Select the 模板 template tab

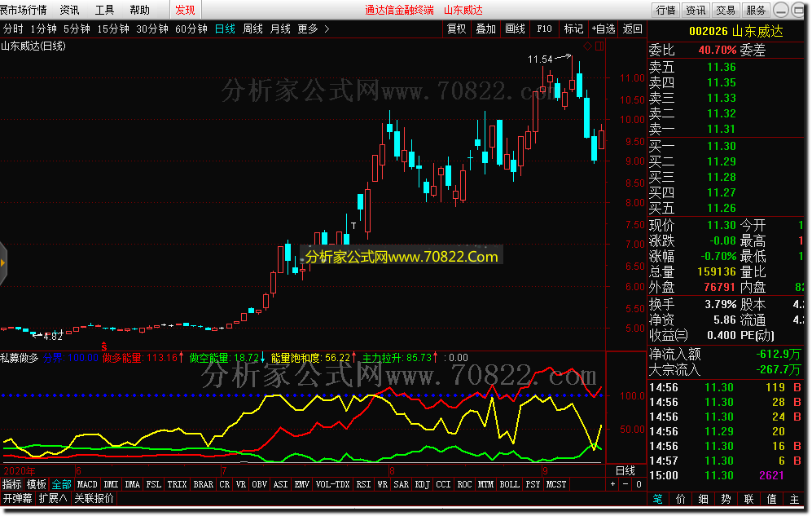pos(37,484)
